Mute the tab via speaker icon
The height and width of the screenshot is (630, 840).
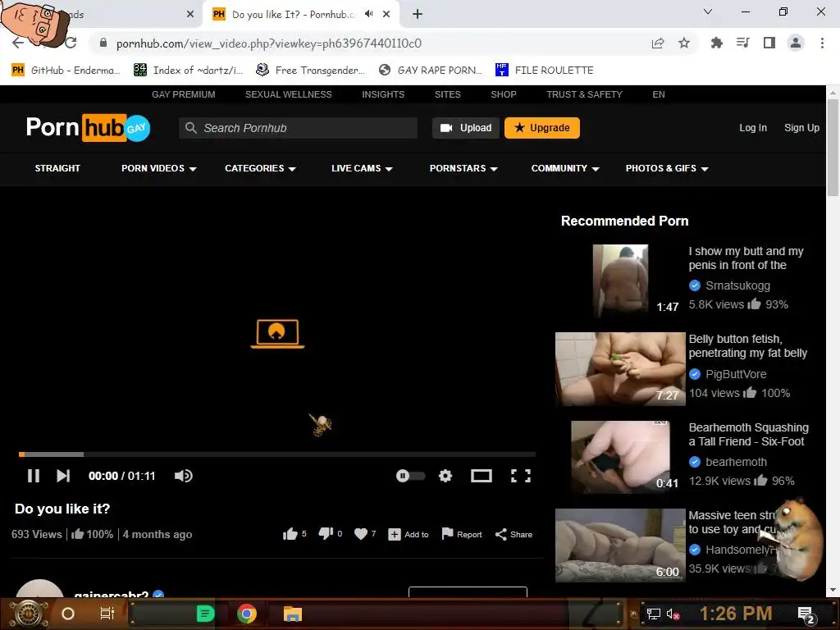(368, 14)
